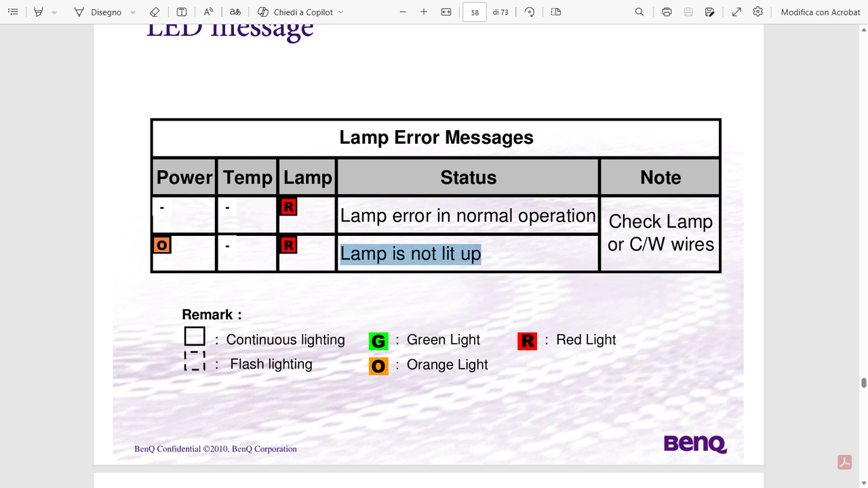This screenshot has height=488, width=868.
Task: Click the 'di 73' page count text
Action: pyautogui.click(x=500, y=12)
